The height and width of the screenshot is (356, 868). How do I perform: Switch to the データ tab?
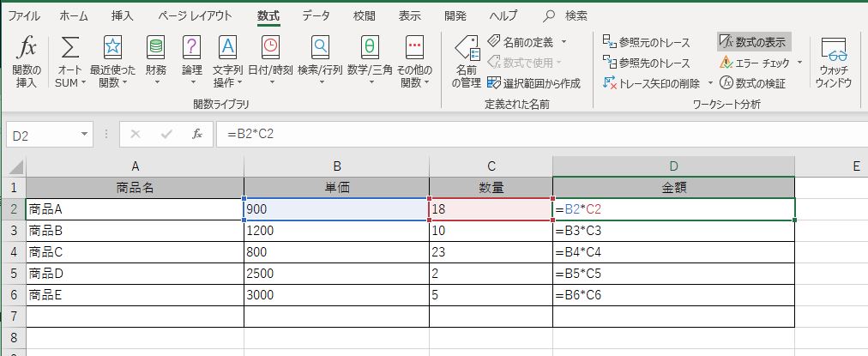pos(316,15)
